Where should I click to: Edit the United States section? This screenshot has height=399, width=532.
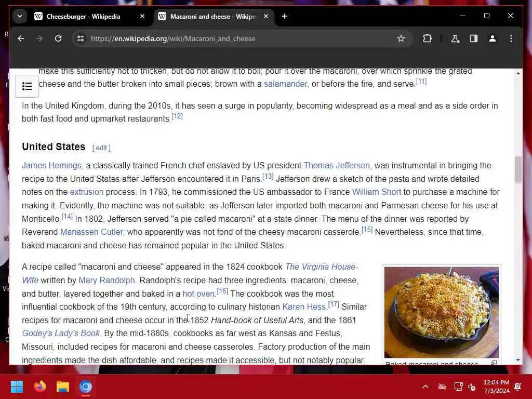pyautogui.click(x=101, y=148)
